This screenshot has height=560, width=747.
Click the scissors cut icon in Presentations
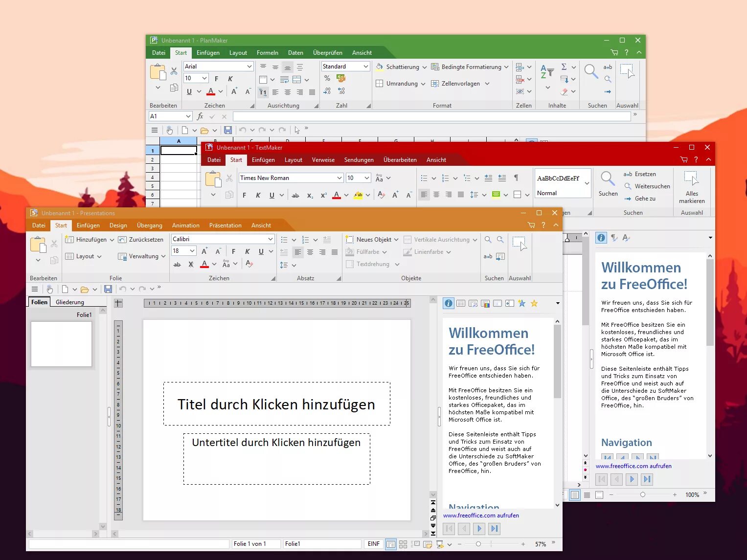pyautogui.click(x=54, y=243)
